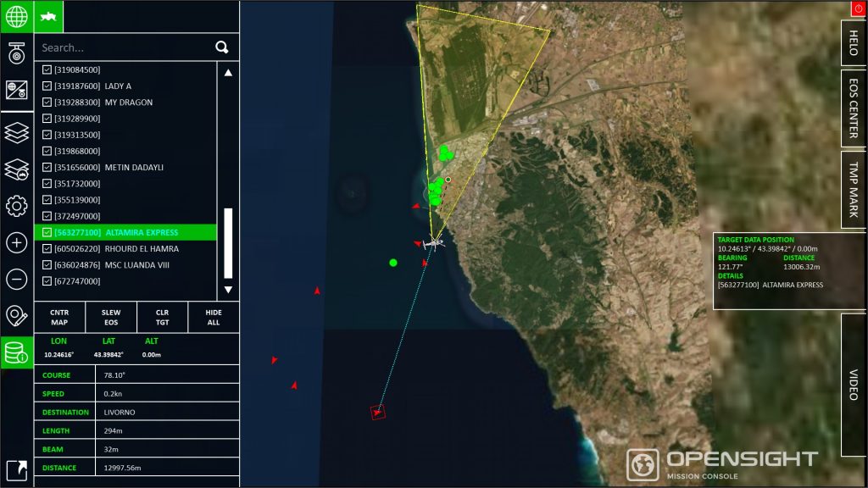Select the [355139000] list entry

[125, 200]
